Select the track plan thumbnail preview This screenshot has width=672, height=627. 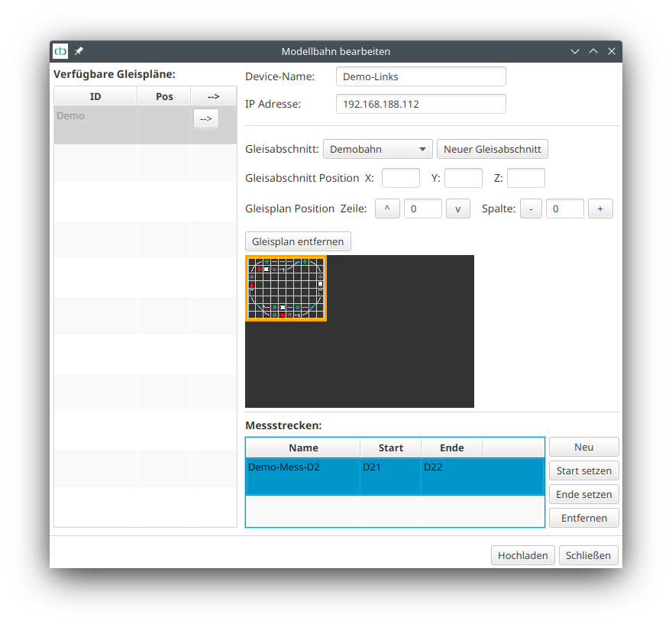(286, 288)
